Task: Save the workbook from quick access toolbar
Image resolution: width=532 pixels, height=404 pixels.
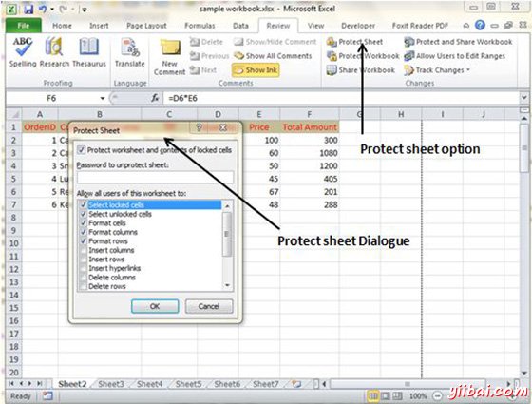Action: [x=28, y=9]
